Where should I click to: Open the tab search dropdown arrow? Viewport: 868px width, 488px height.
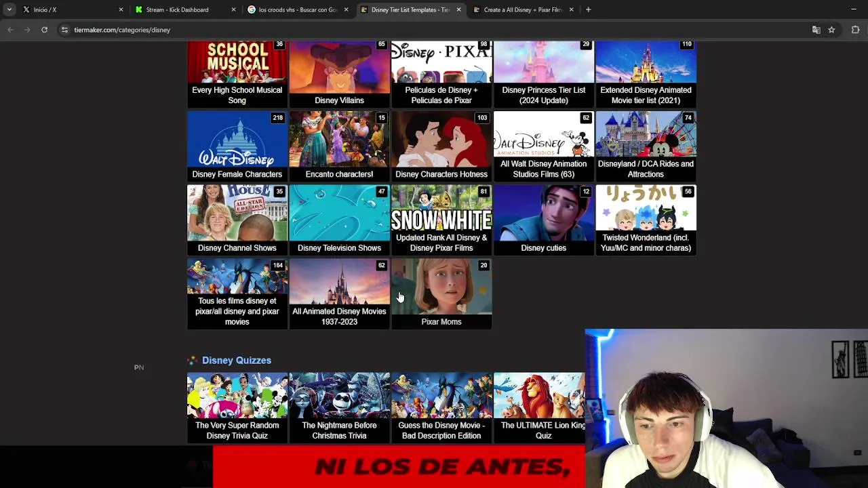click(x=9, y=9)
